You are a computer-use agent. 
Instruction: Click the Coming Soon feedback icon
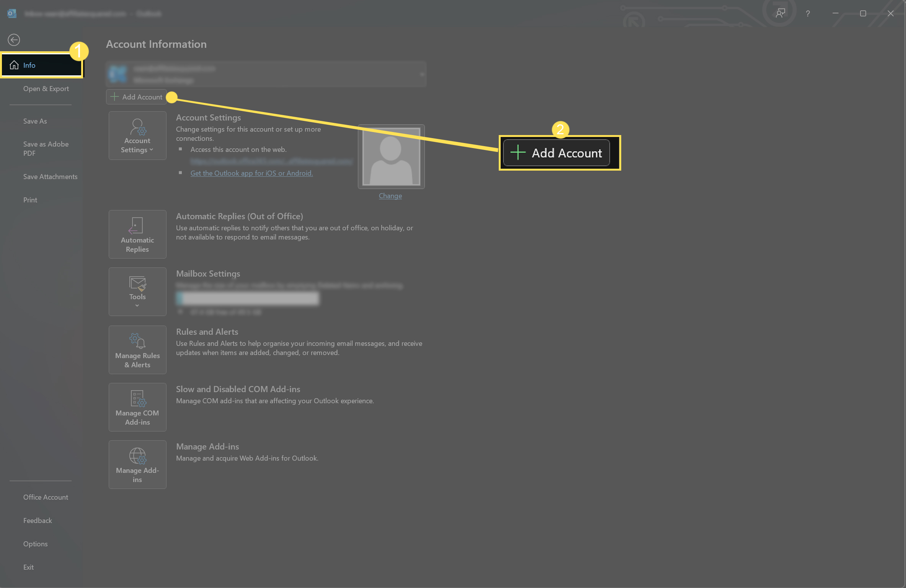(780, 13)
